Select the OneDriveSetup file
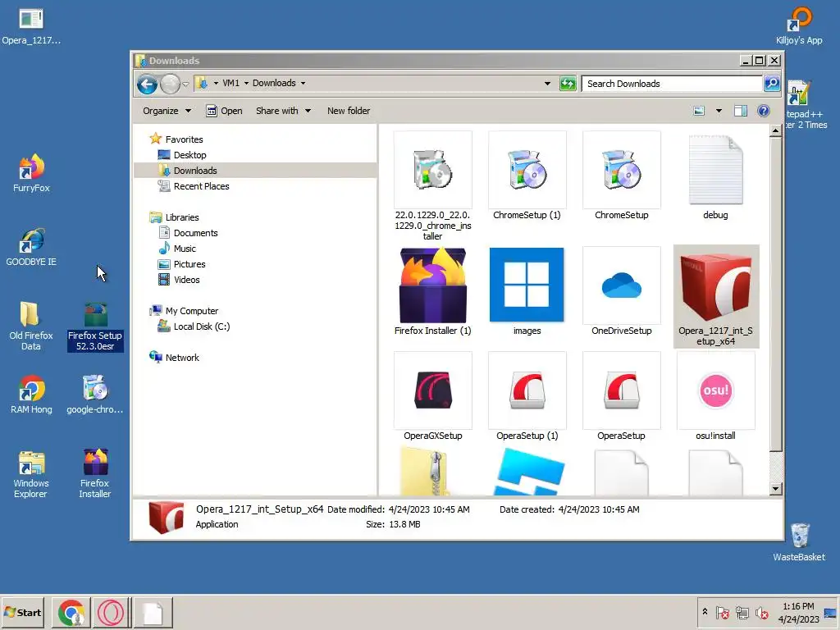The height and width of the screenshot is (630, 840). [x=622, y=291]
